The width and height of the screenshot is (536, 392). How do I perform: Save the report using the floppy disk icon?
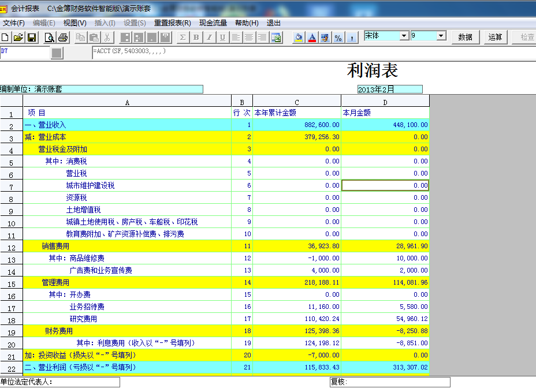tap(32, 38)
